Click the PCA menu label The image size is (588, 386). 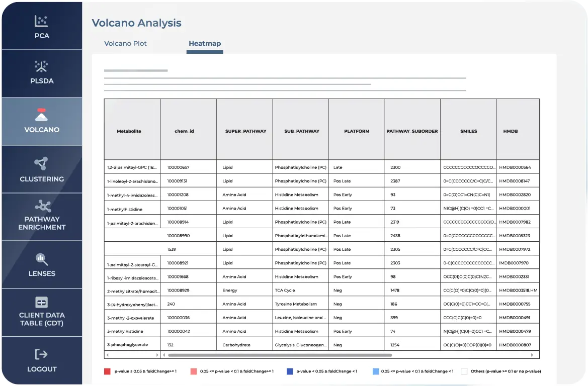click(42, 36)
